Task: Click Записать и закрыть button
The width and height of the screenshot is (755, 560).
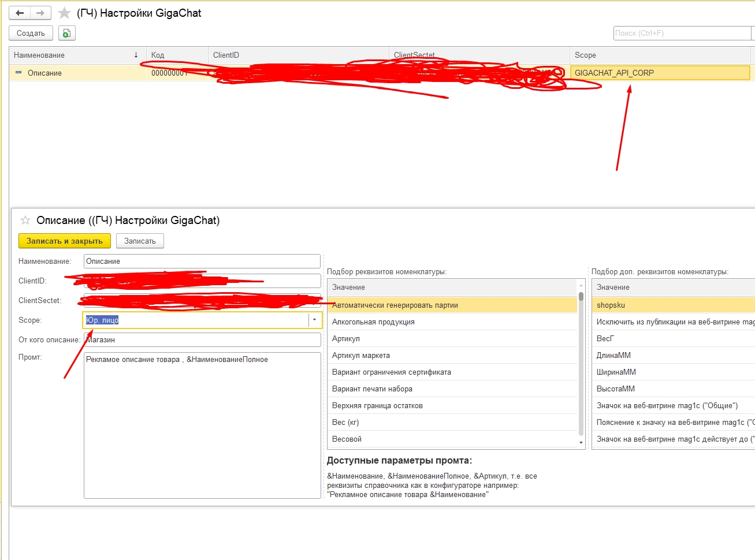Action: click(65, 241)
